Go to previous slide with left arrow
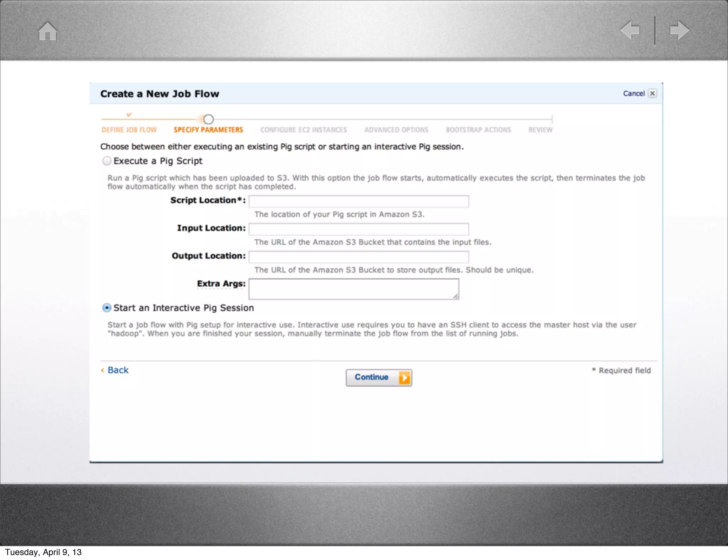The width and height of the screenshot is (728, 560). point(630,30)
